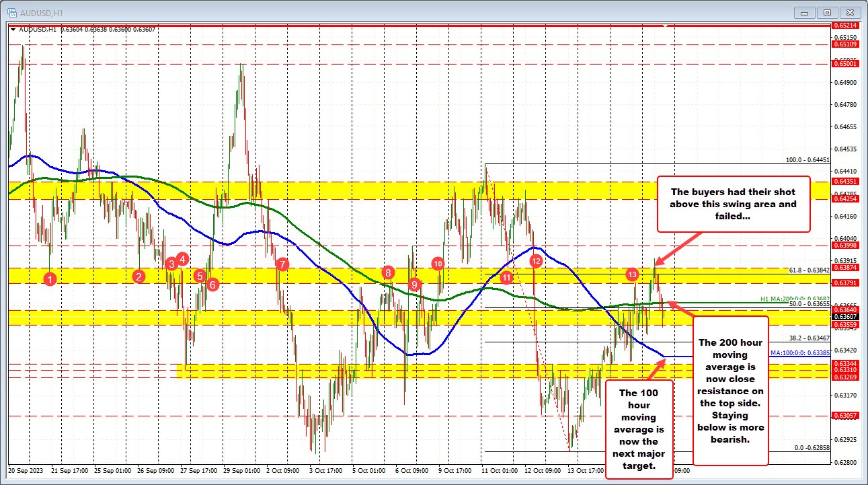
Task: Click the '20 Sep 2023' time axis label
Action: (x=27, y=472)
